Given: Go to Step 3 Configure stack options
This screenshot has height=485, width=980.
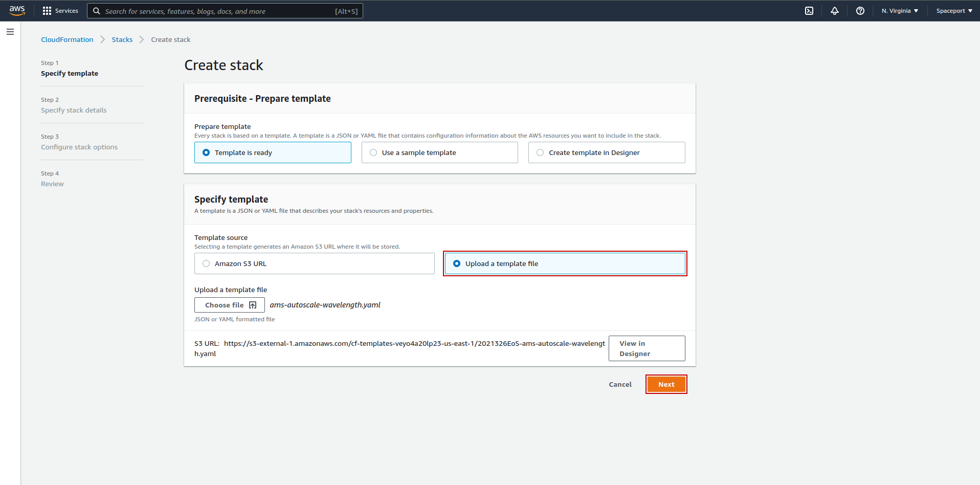Looking at the screenshot, I should pyautogui.click(x=79, y=147).
